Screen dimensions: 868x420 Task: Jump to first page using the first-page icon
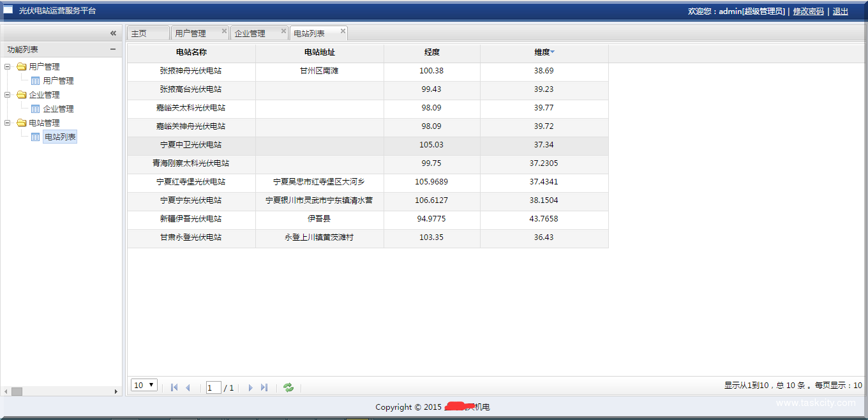pos(174,387)
